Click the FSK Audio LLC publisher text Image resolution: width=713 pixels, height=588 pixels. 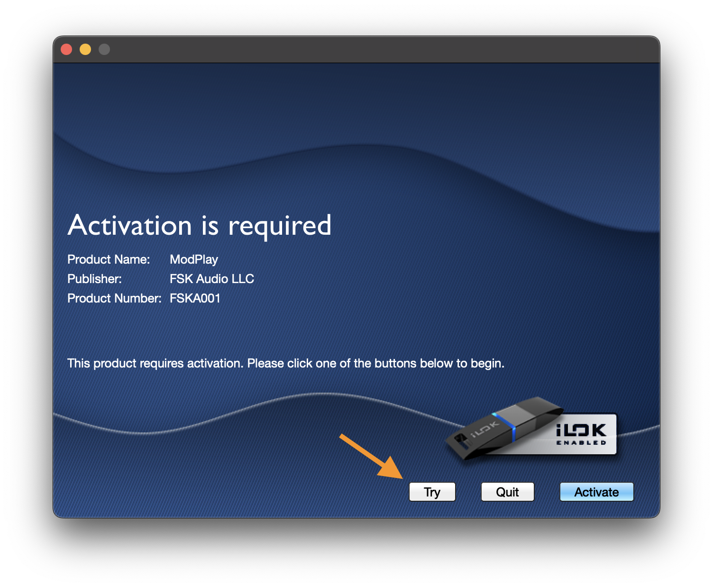pyautogui.click(x=212, y=279)
